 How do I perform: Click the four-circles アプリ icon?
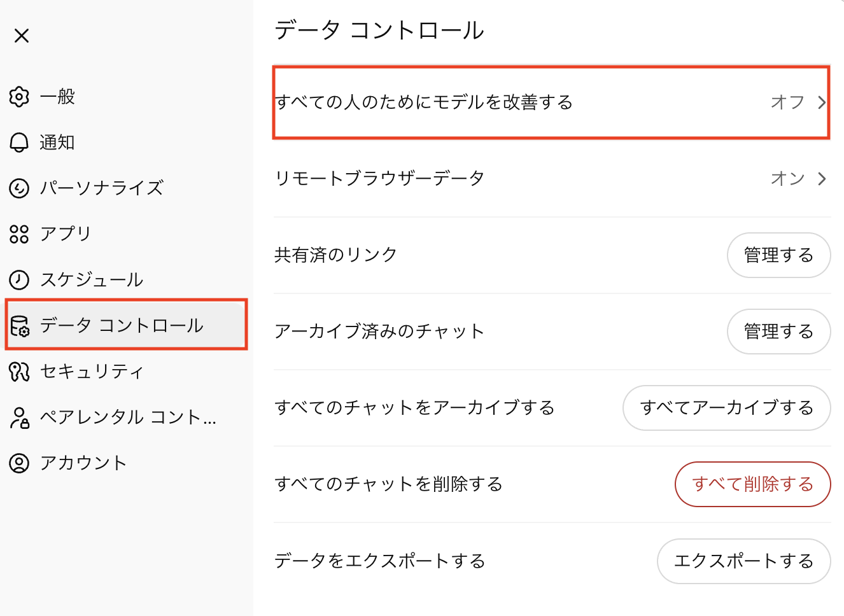(x=19, y=234)
